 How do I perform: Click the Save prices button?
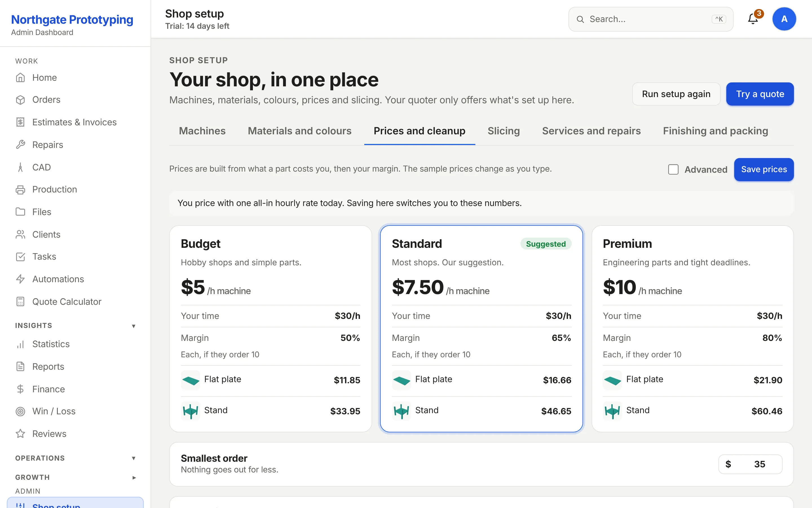pyautogui.click(x=764, y=170)
